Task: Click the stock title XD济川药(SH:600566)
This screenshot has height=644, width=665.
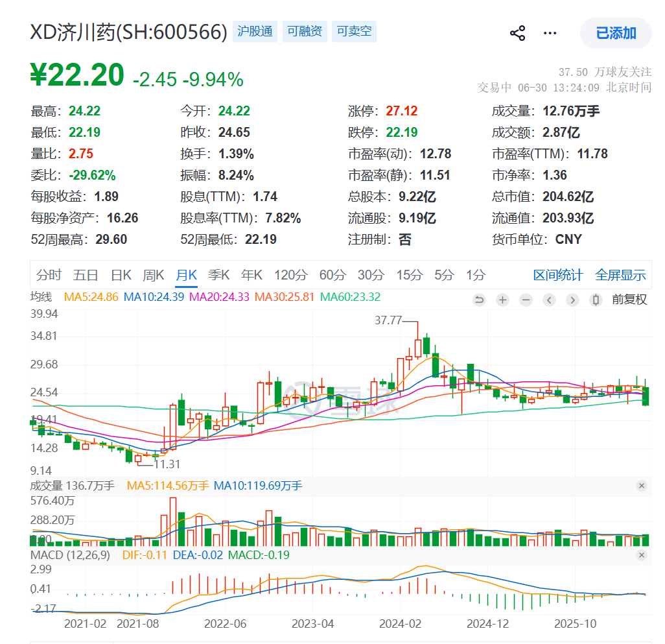Action: (129, 32)
